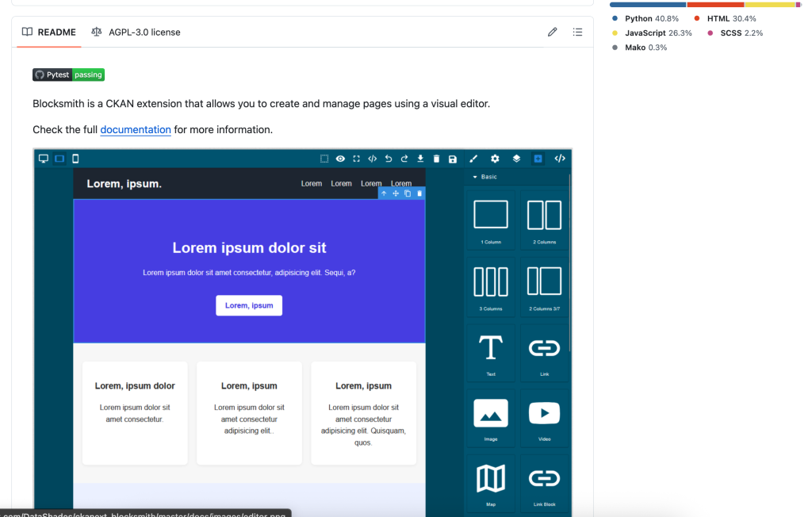Select the redo icon in the editor toolbar
812x517 pixels.
(x=404, y=159)
